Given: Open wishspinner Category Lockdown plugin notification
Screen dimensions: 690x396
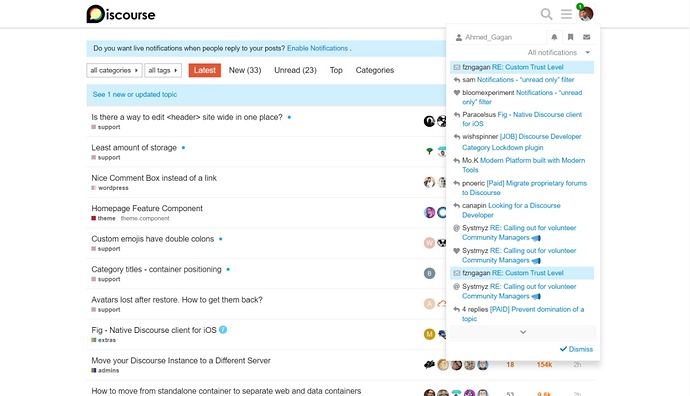Looking at the screenshot, I should click(522, 142).
